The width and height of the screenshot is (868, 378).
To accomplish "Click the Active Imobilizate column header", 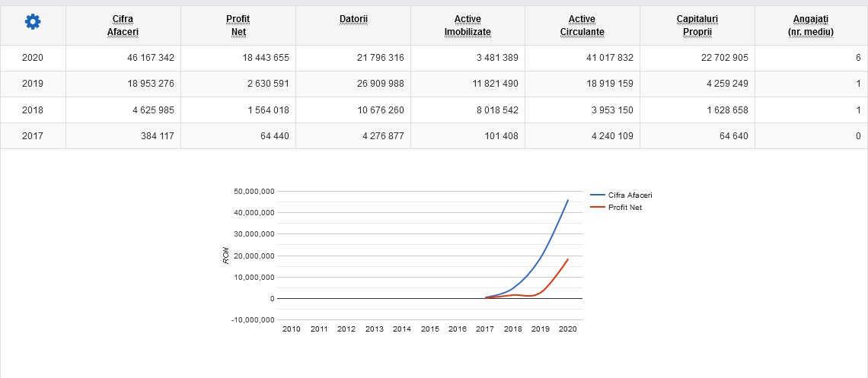I will [x=468, y=25].
